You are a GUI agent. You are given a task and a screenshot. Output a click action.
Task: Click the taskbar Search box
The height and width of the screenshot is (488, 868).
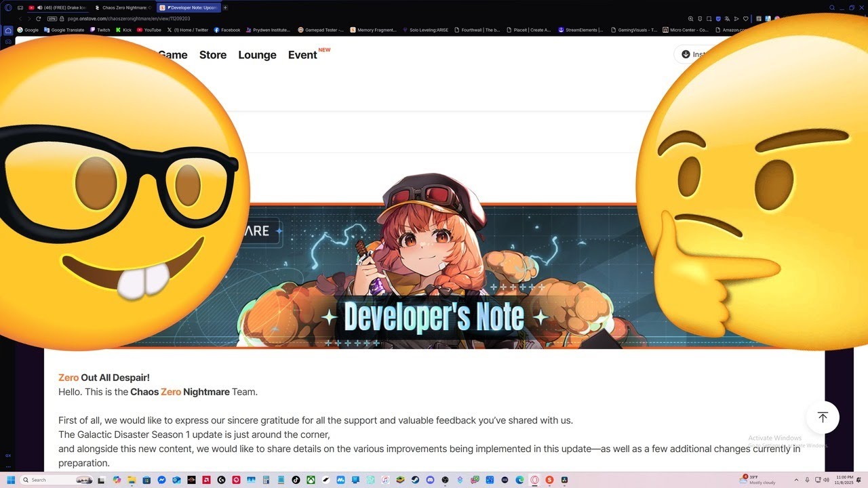click(56, 480)
